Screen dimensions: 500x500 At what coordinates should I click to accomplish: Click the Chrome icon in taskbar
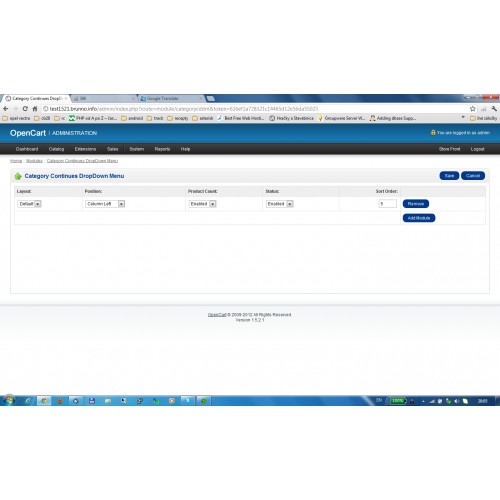[x=44, y=401]
